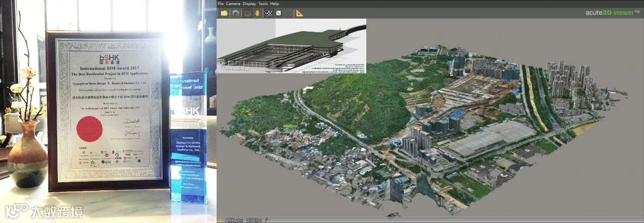Open the Tools menu
Viewport: 644px width, 223px height.
(263, 4)
